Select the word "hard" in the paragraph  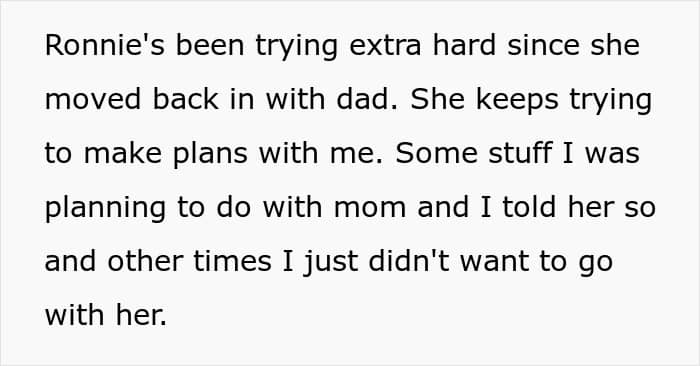pyautogui.click(x=464, y=45)
